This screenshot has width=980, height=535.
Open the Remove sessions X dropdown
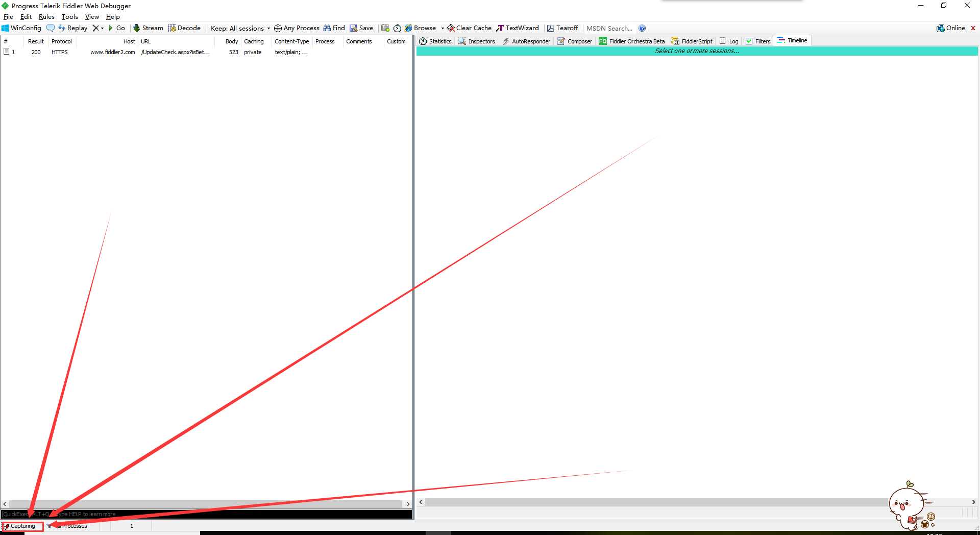click(x=98, y=28)
